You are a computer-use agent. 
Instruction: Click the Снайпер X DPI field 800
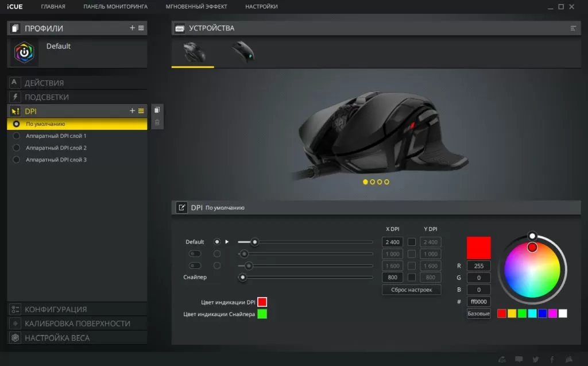tap(392, 278)
